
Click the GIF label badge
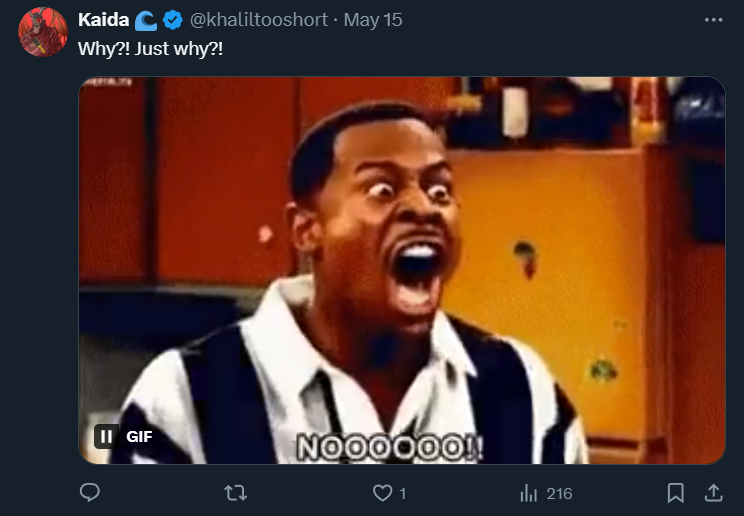tap(139, 437)
